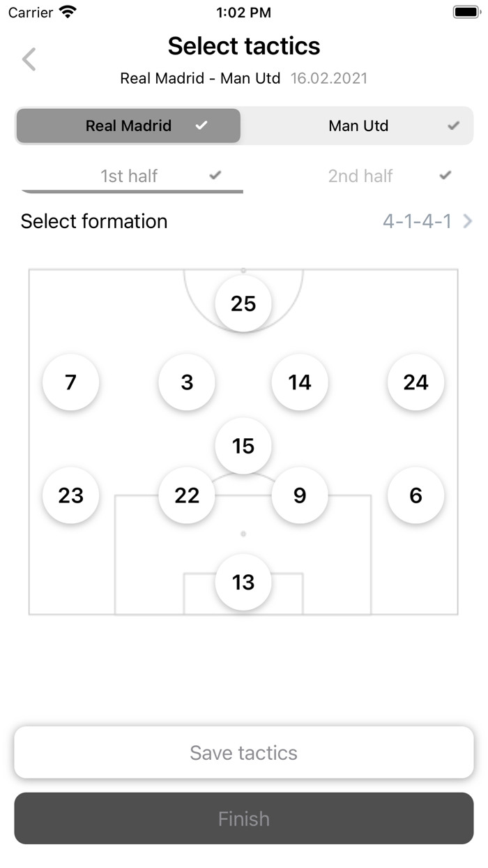This screenshot has width=488, height=868.
Task: Select player number 7 on the pitch
Action: coord(70,382)
